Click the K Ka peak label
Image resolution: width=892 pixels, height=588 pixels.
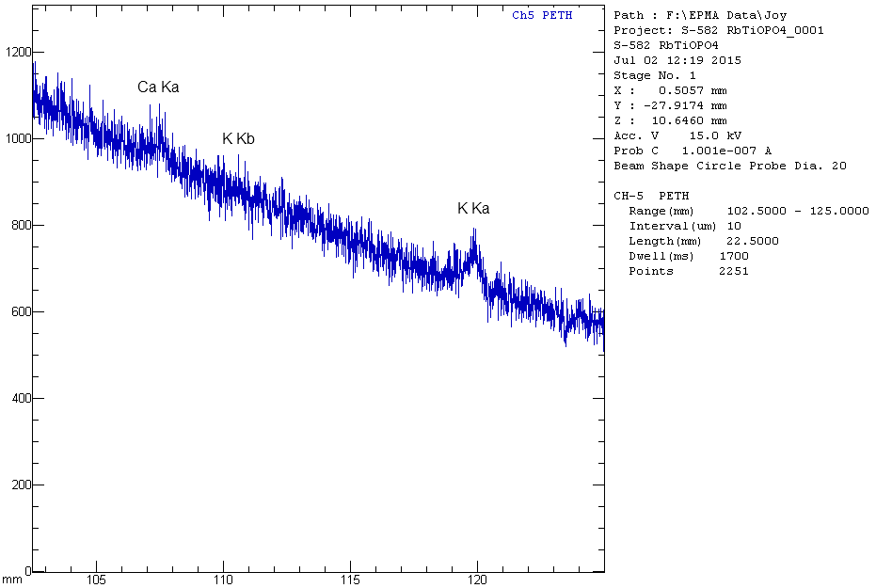(x=473, y=209)
